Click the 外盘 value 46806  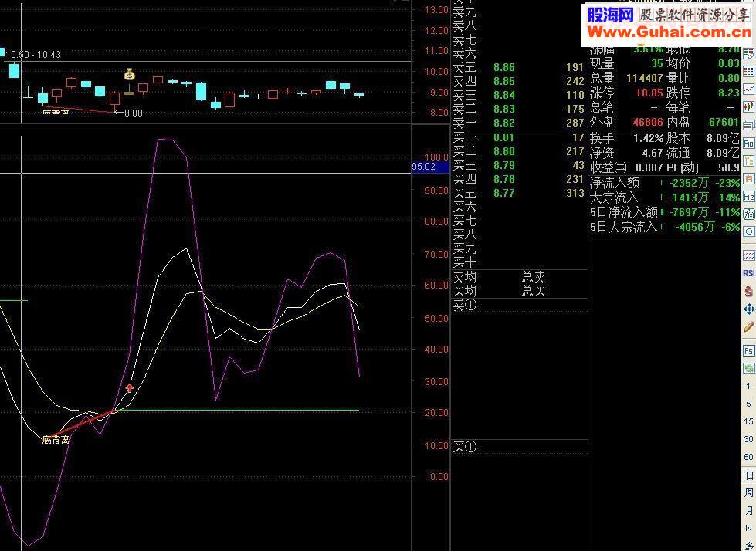click(x=647, y=123)
